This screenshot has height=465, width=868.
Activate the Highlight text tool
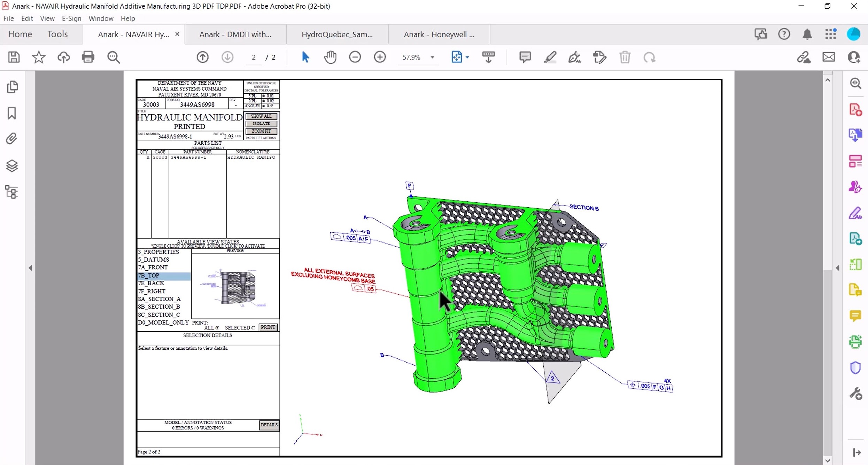[550, 57]
